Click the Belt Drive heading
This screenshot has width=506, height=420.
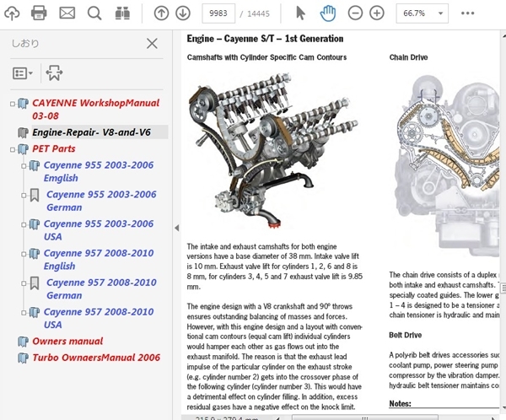tap(406, 335)
